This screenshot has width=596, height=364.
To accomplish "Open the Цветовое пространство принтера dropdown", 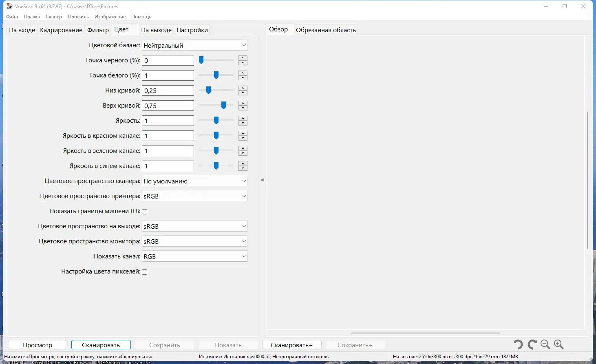I will (195, 196).
